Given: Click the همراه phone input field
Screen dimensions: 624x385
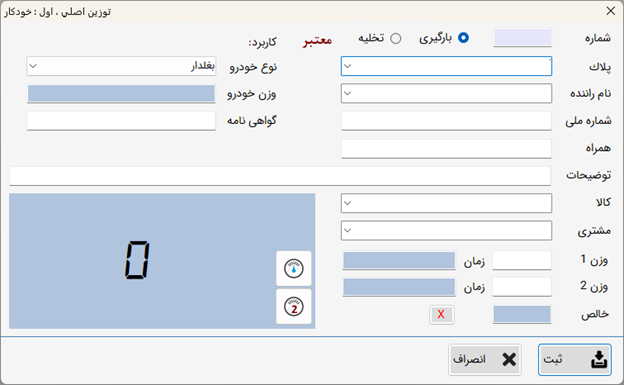Looking at the screenshot, I should click(x=446, y=149).
